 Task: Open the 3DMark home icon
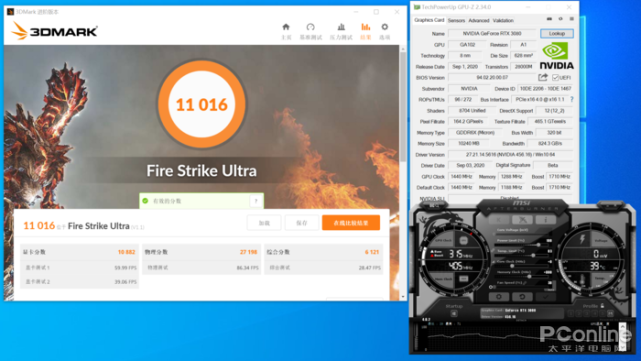click(x=286, y=27)
